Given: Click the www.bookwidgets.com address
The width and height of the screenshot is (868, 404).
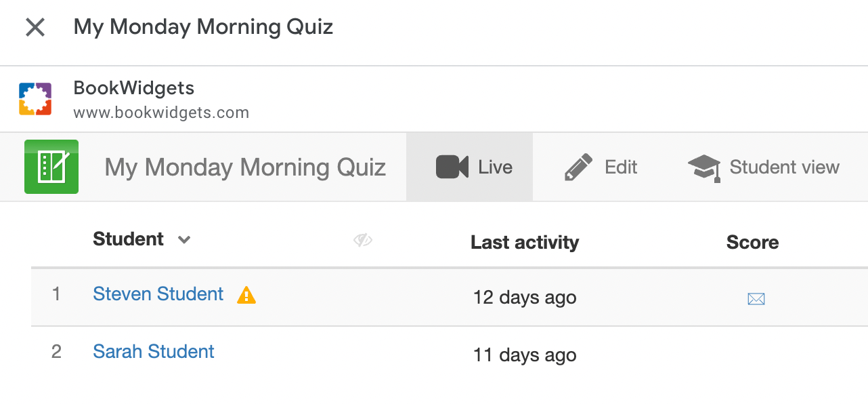Looking at the screenshot, I should click(161, 113).
